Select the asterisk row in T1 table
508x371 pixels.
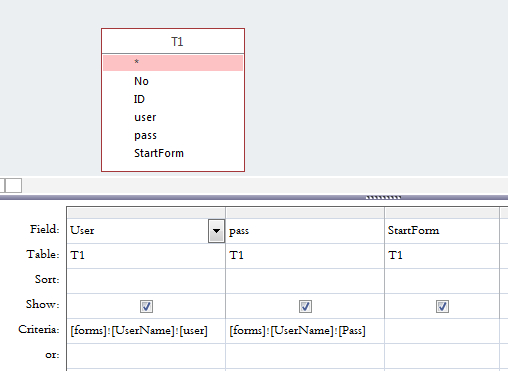point(173,63)
